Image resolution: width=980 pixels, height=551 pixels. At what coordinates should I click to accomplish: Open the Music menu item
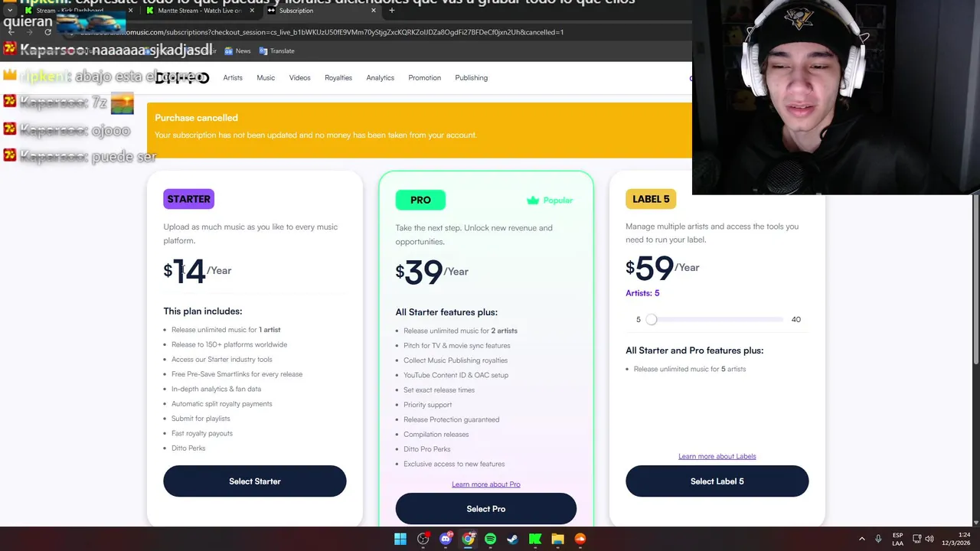point(266,78)
